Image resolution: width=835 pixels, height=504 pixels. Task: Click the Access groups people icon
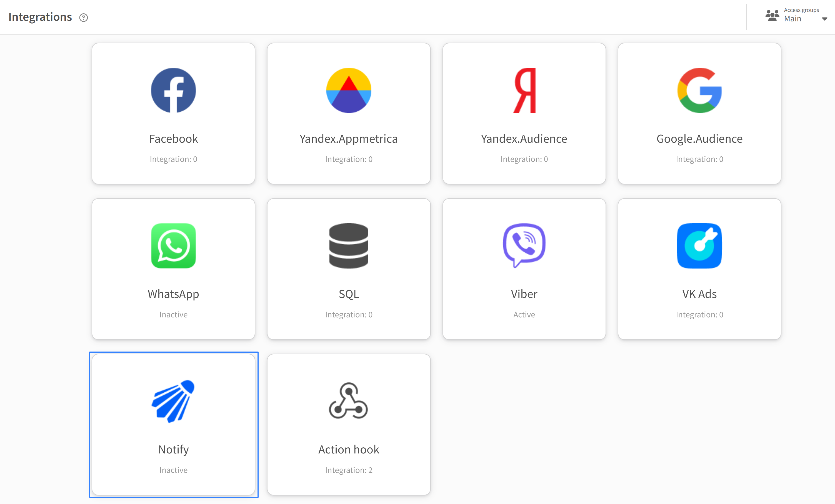pos(772,16)
